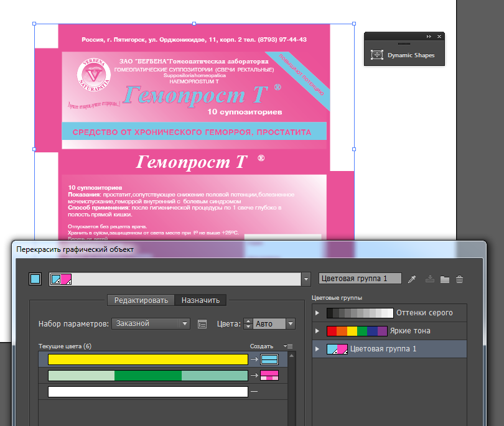Open color reduction options icon beside preset

coord(202,324)
